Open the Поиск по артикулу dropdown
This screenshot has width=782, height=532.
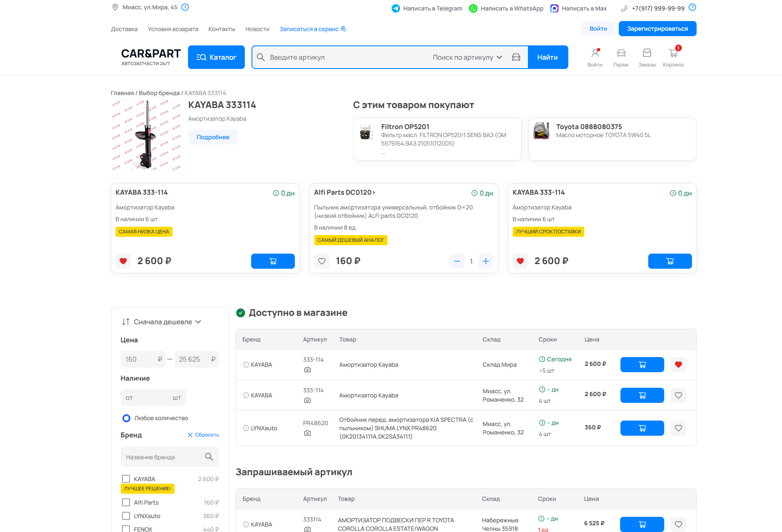(467, 57)
